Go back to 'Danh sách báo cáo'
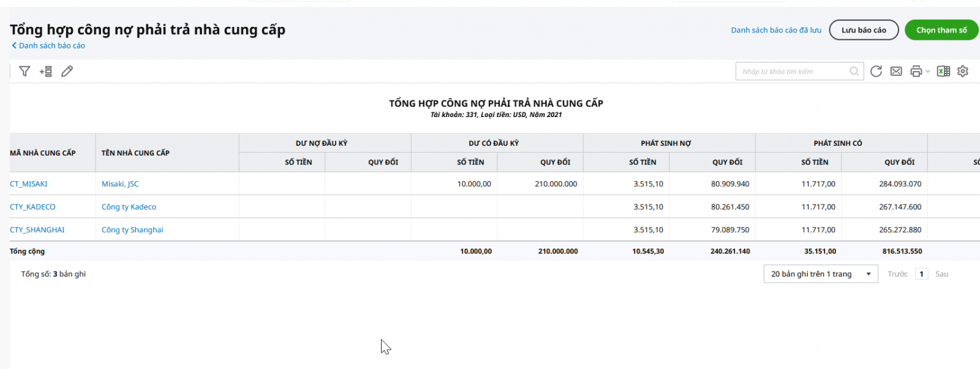The image size is (980, 369). [x=51, y=46]
